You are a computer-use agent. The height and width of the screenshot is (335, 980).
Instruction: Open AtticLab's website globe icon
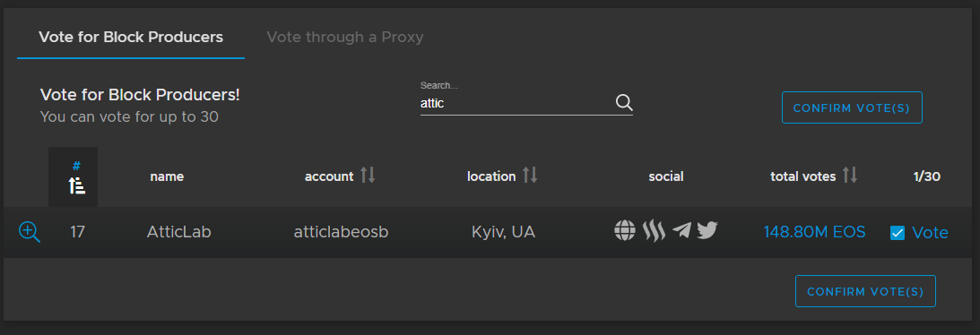click(x=625, y=231)
